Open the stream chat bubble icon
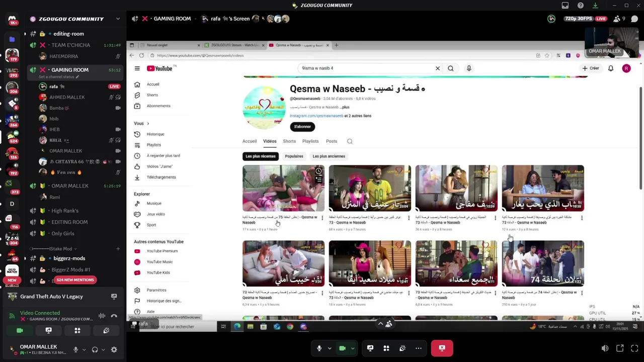This screenshot has height=362, width=644. (x=634, y=19)
